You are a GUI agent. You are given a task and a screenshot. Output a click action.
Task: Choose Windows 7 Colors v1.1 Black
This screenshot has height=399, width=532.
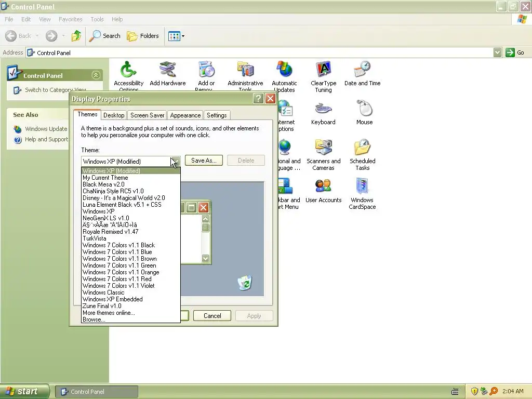(130, 245)
